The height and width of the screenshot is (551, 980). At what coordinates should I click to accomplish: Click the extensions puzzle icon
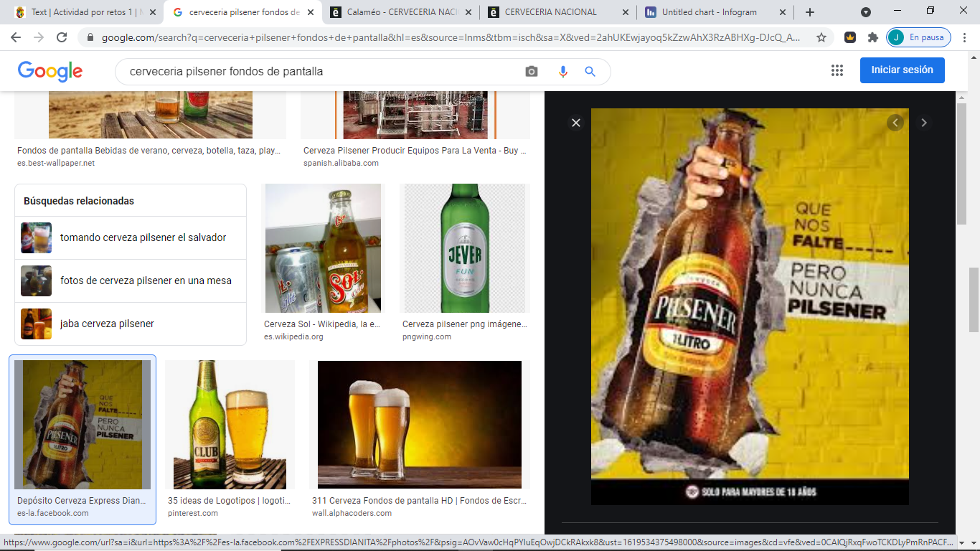click(875, 37)
